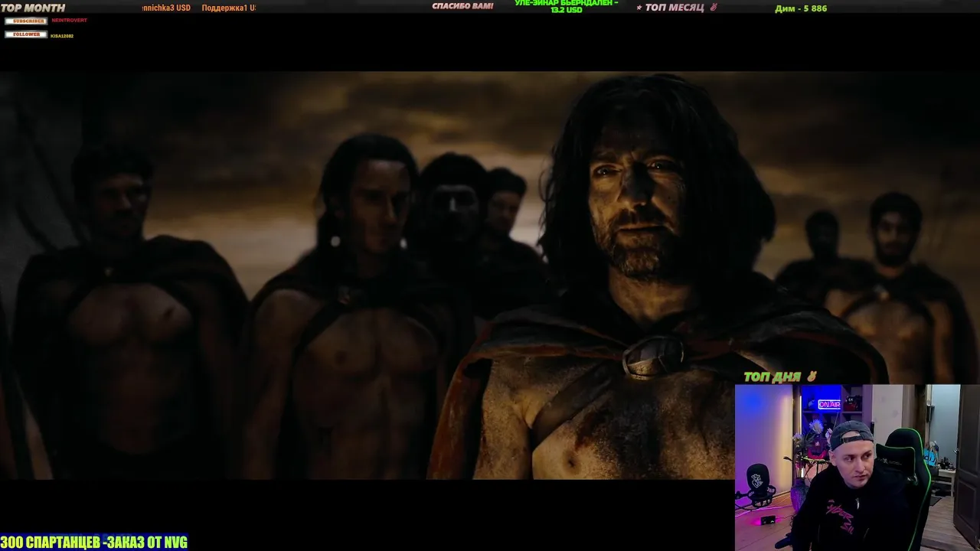Click subscriber name NEINTROVERT
The width and height of the screenshot is (980, 551).
[69, 21]
